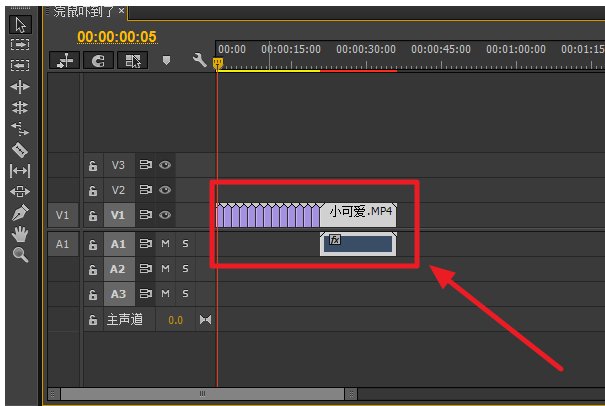Select the Track Select Forward tool
605x406 pixels.
point(20,45)
